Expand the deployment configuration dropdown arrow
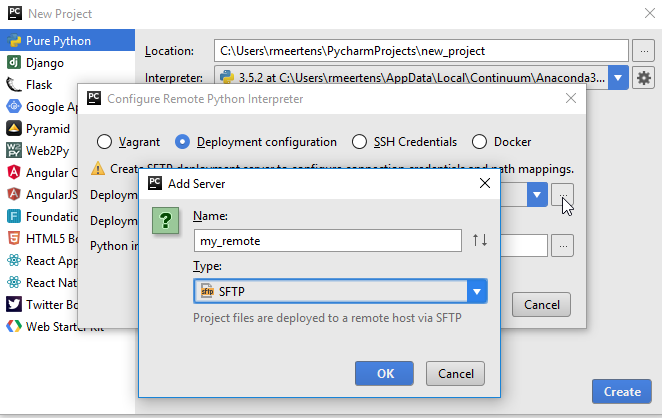Viewport: 662px width, 418px height. pos(537,194)
